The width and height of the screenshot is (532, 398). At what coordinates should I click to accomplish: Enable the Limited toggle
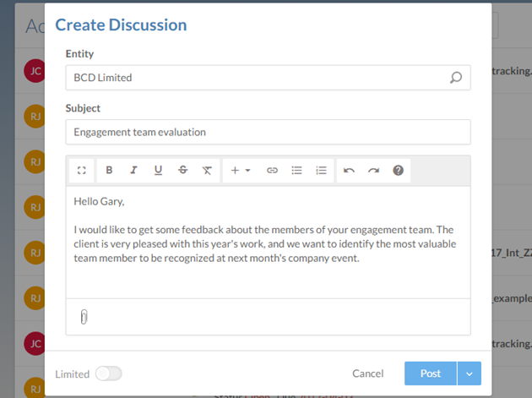tap(108, 373)
